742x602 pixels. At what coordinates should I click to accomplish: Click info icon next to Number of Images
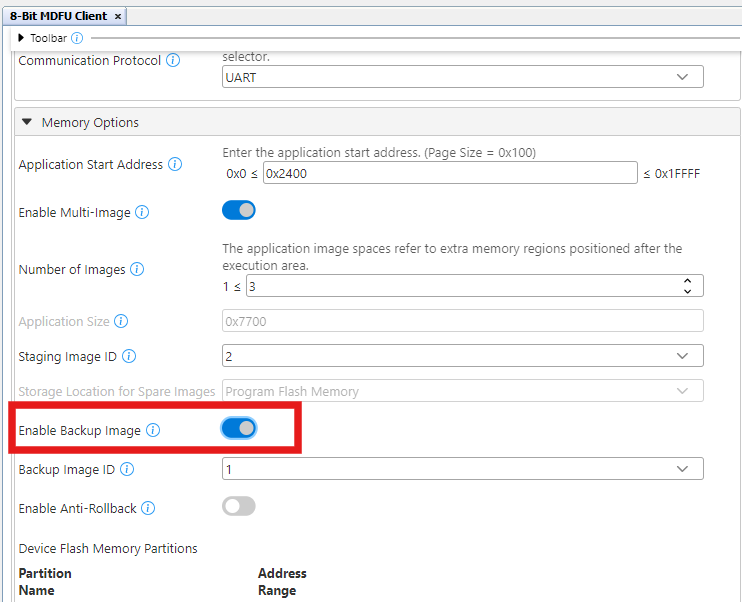tap(137, 270)
